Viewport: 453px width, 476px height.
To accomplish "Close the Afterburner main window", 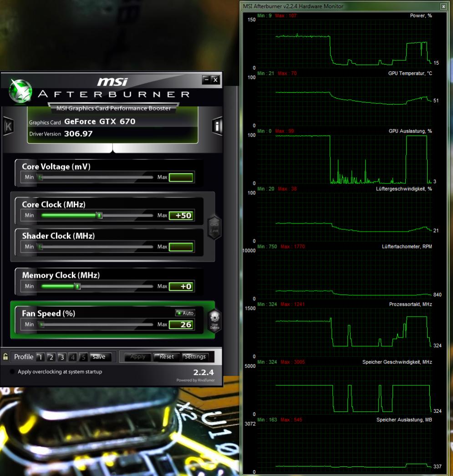I will pos(215,80).
